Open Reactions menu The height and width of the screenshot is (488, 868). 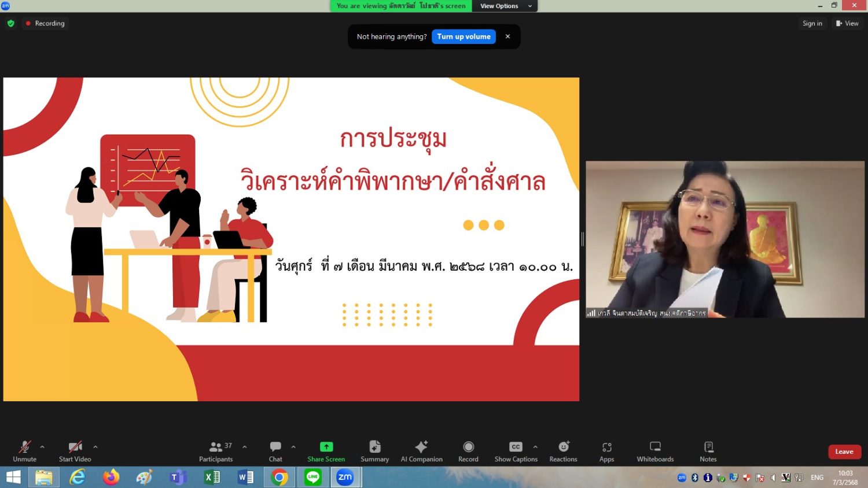click(x=563, y=451)
